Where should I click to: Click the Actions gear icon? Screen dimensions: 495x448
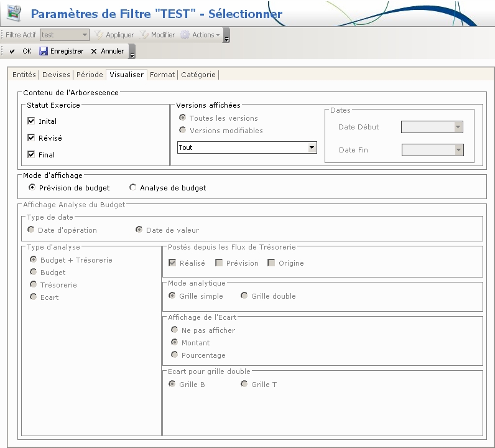point(185,35)
